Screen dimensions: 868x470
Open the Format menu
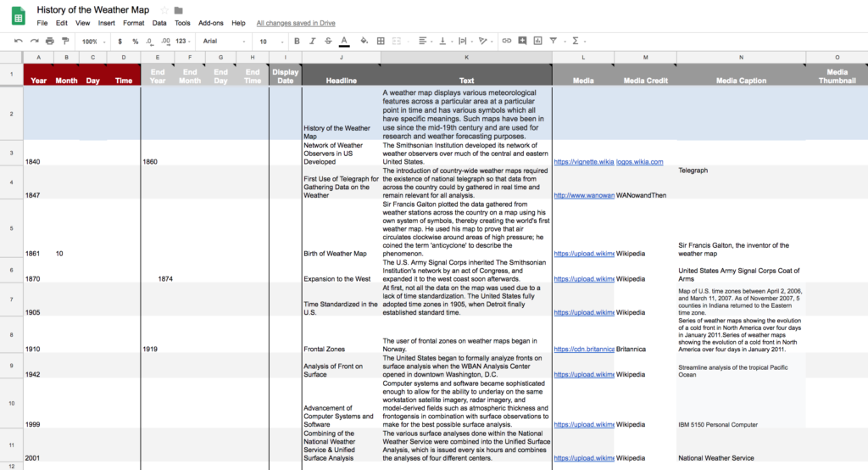133,23
